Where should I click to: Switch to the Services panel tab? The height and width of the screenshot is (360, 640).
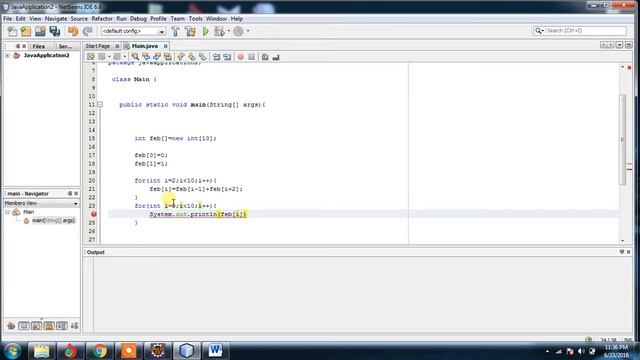tap(65, 47)
